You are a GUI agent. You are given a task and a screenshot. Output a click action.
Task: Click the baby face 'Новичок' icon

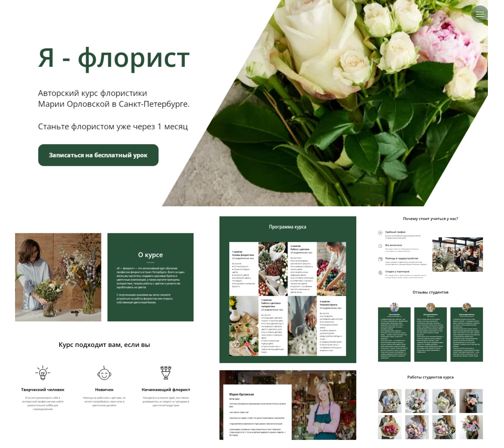(104, 373)
